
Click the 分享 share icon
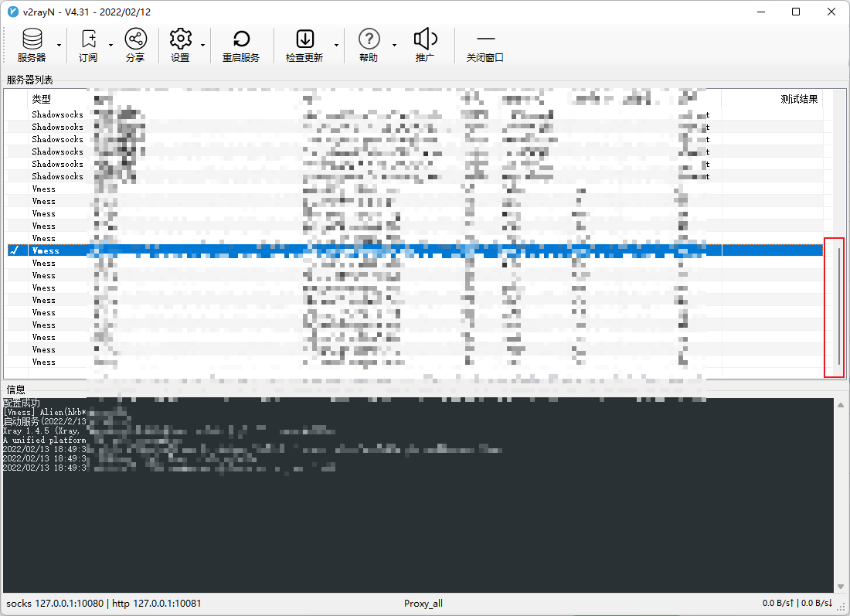(x=135, y=39)
